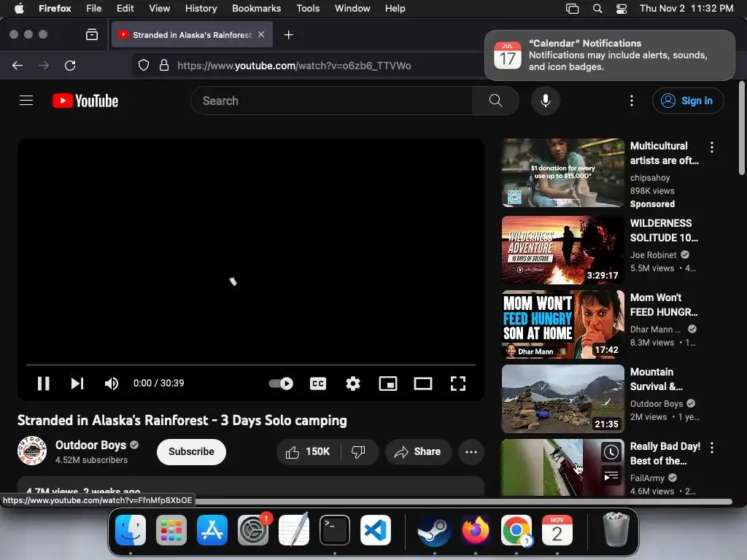Open Firefox View list-all-tabs icon
The height and width of the screenshot is (560, 747).
pyautogui.click(x=92, y=34)
